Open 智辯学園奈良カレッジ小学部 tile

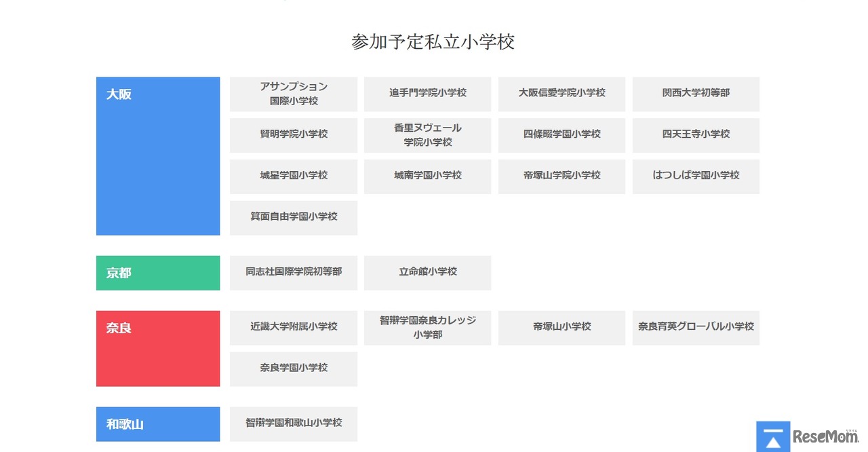coord(428,328)
